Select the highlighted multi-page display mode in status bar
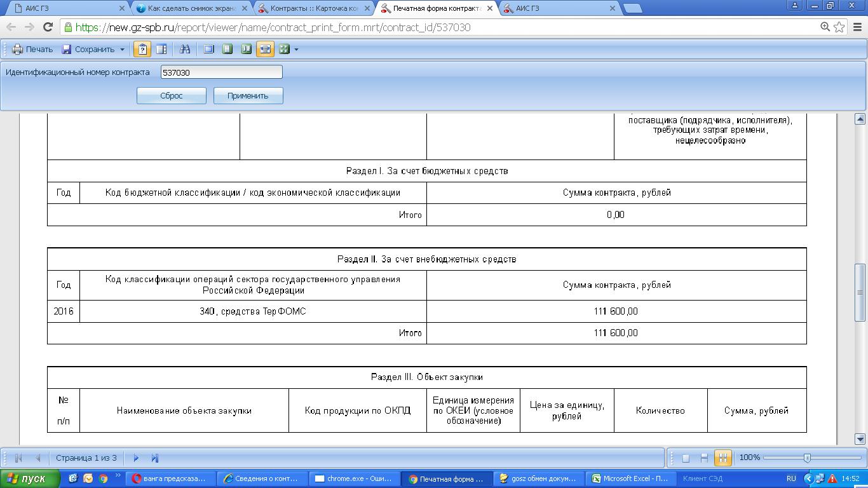The width and height of the screenshot is (868, 488). [x=722, y=457]
